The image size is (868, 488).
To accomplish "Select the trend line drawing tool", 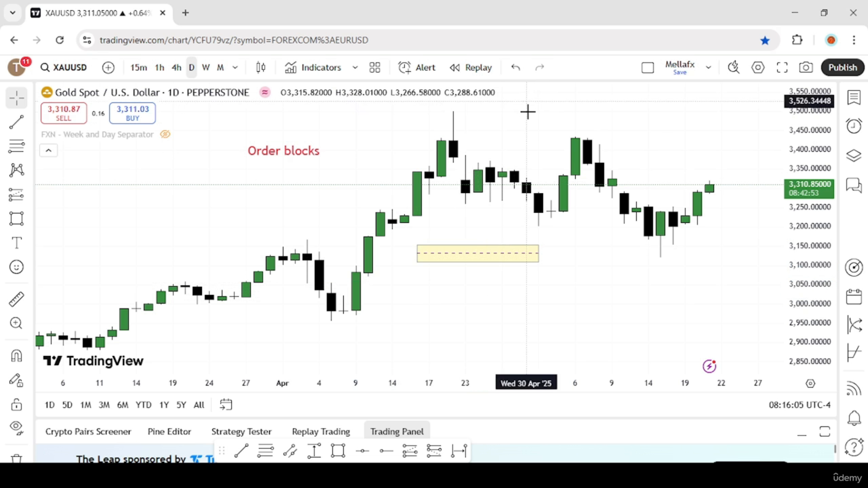I will (16, 122).
